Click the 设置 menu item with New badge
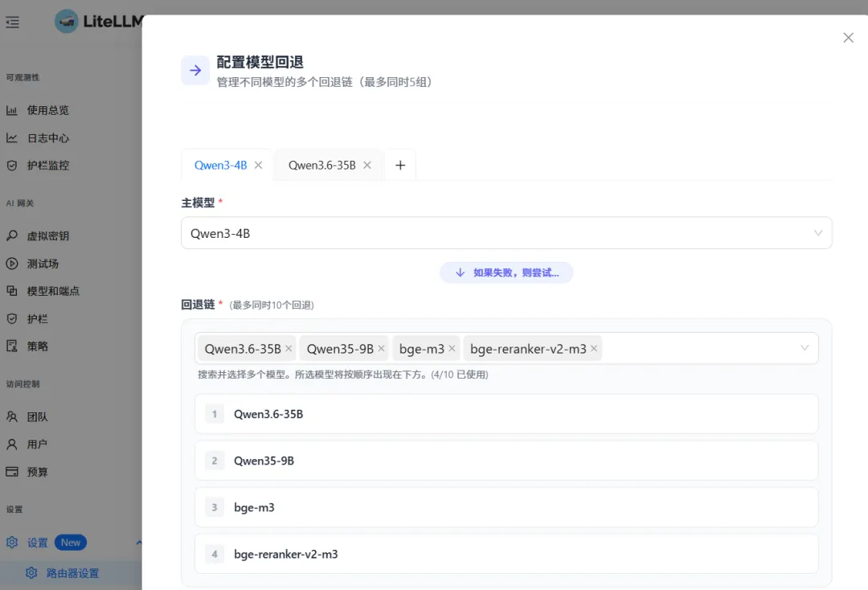Viewport: 868px width, 590px height. 71,543
